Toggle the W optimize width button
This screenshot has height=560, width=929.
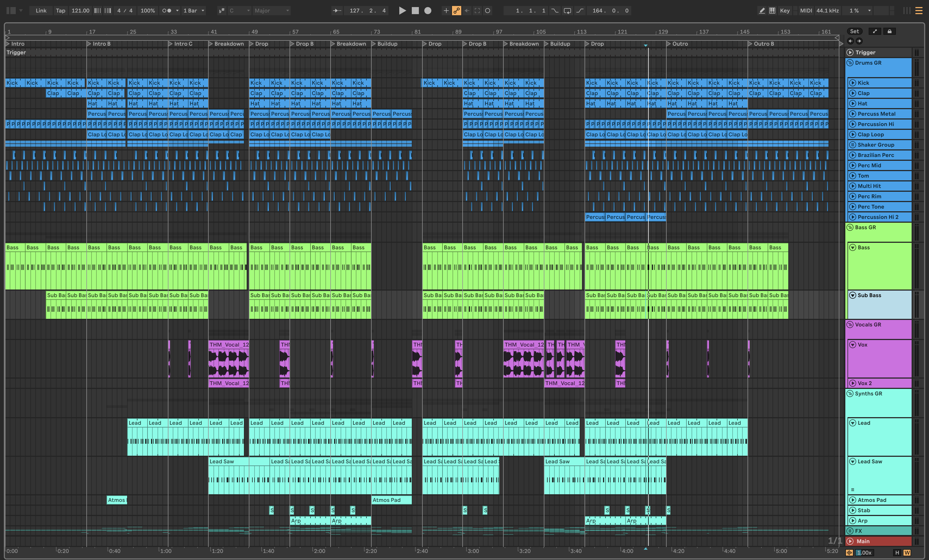coord(907,552)
